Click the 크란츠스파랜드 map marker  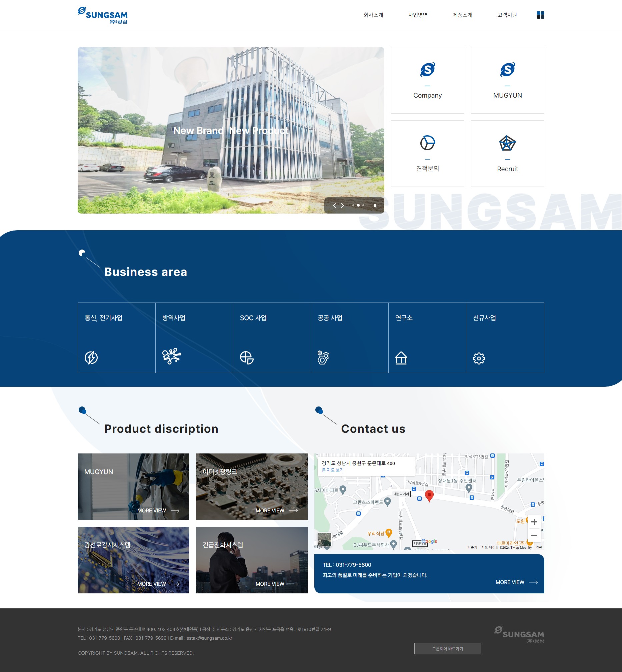[387, 502]
